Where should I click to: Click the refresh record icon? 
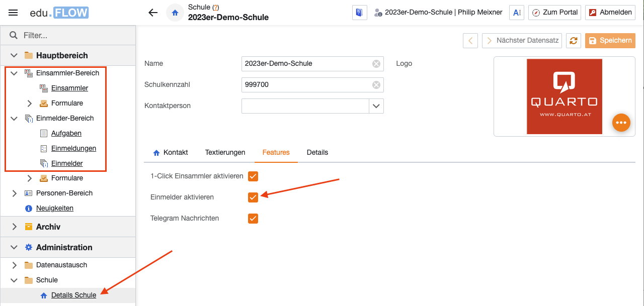573,41
